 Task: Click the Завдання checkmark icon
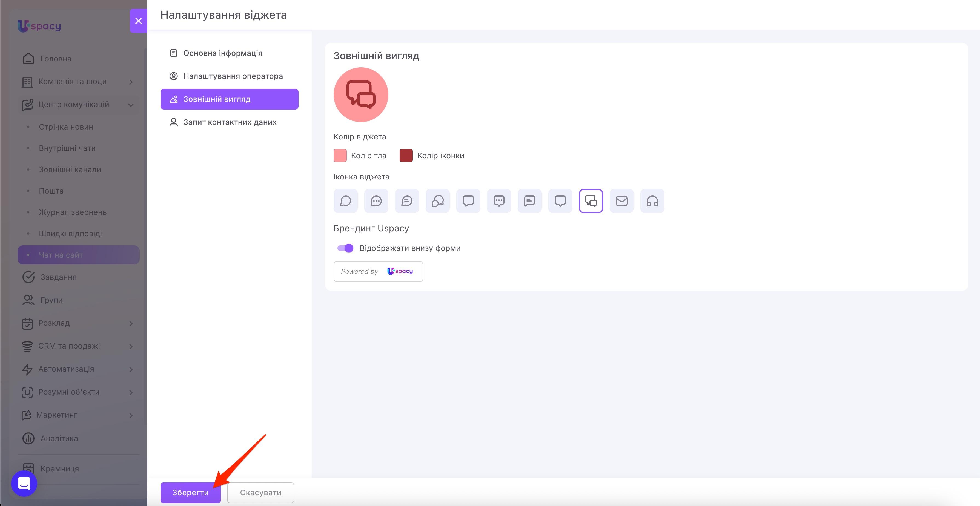tap(28, 277)
